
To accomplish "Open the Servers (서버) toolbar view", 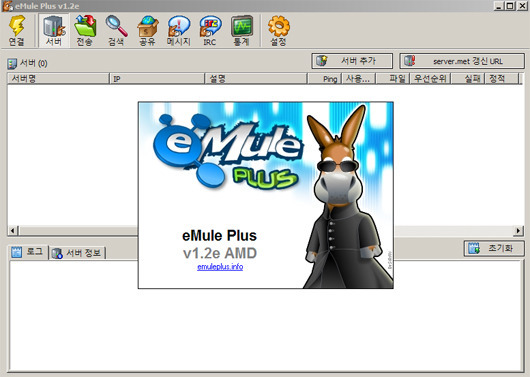I will (x=54, y=31).
